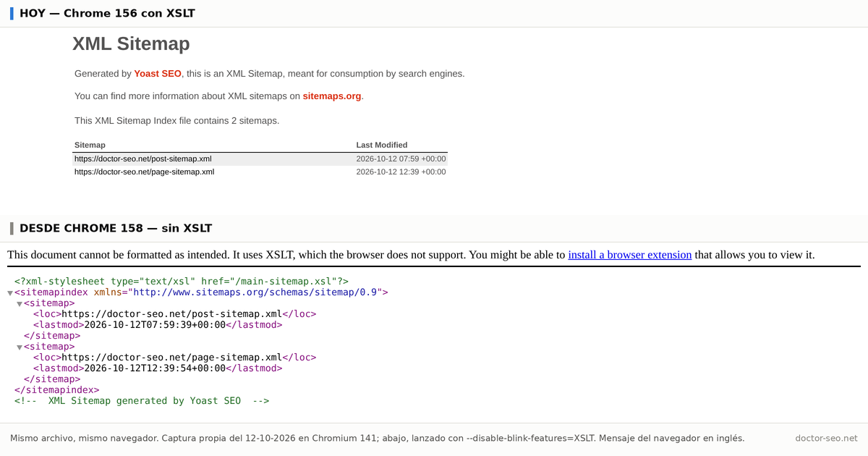
Task: Collapse the sitemap node containing post-sitemap.xml
Action: click(20, 304)
